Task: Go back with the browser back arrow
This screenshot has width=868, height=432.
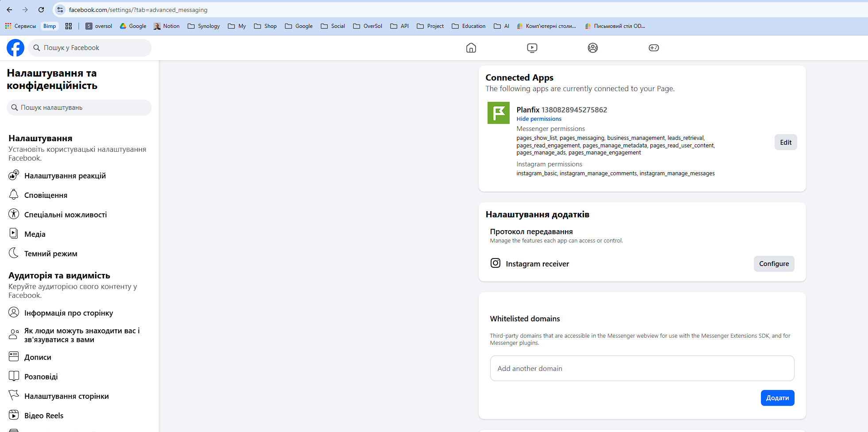Action: point(9,10)
